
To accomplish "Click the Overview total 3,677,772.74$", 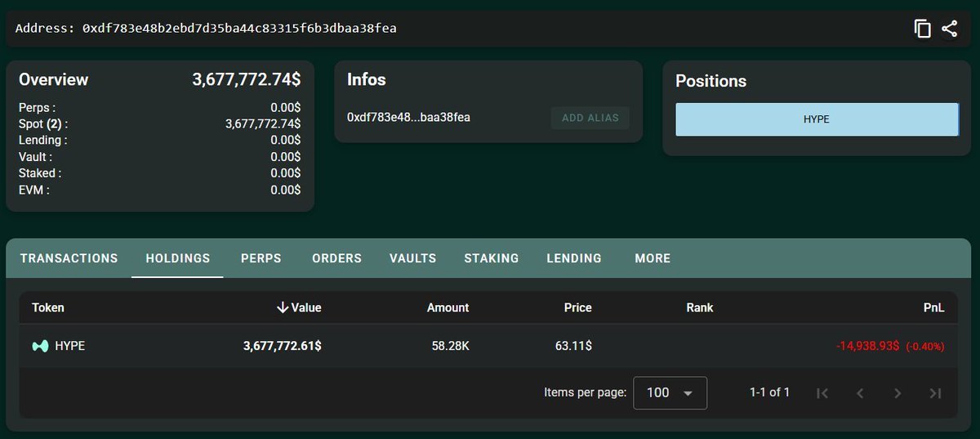I will click(x=247, y=80).
